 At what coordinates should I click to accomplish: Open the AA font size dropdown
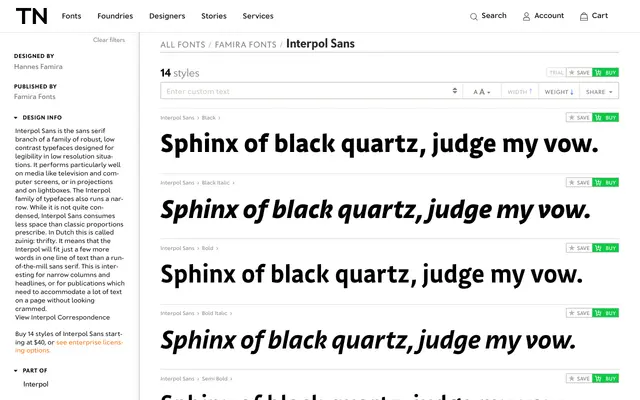click(482, 91)
